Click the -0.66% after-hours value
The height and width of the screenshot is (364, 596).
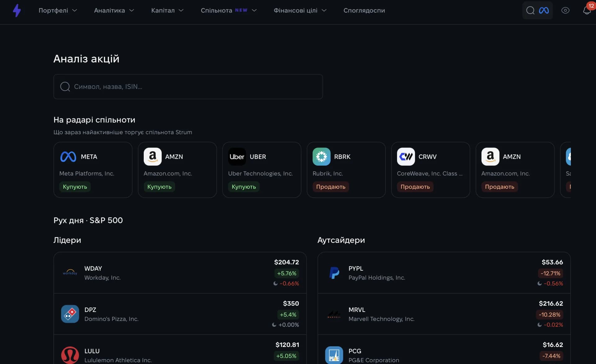[x=289, y=283]
